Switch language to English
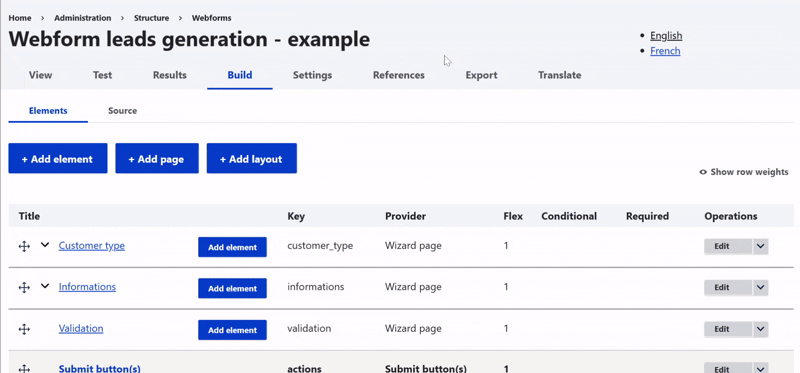Screen dimensions: 800x373 point(666,36)
